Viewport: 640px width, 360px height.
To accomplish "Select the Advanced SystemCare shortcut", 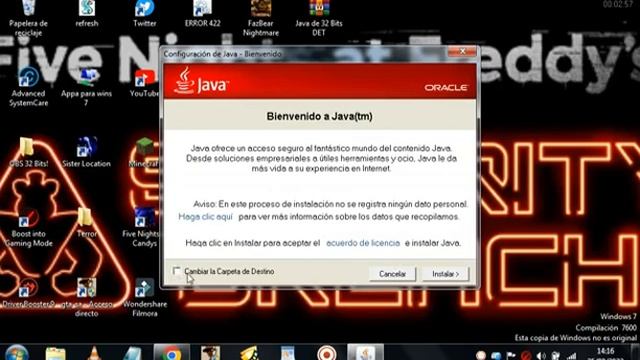I will [x=29, y=87].
